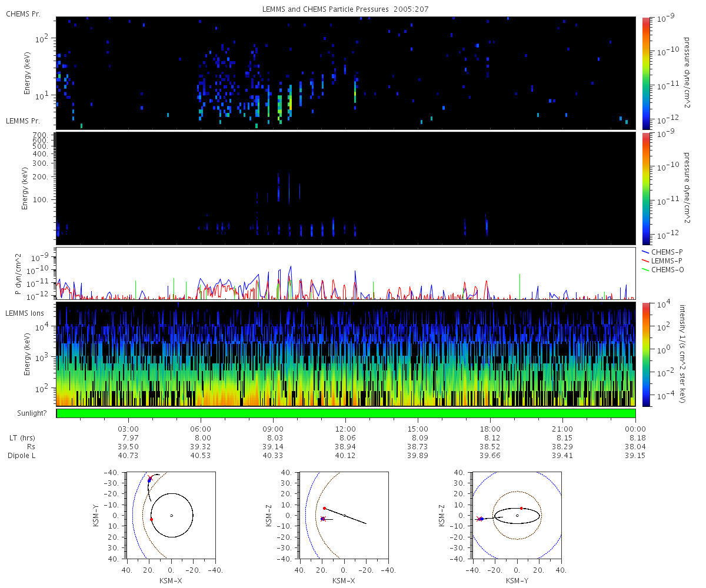This screenshot has height=588, width=706.
Task: Select the Rs value 38.94
Action: [345, 447]
